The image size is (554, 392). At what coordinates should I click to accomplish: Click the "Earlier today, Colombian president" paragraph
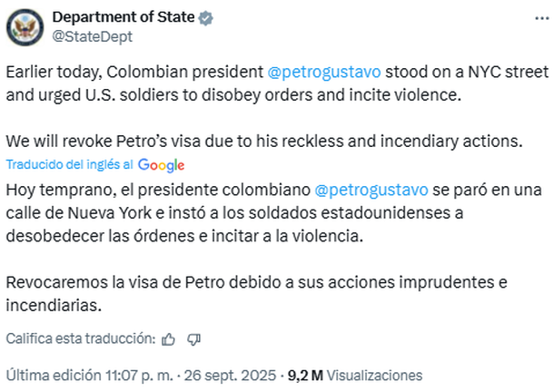pyautogui.click(x=136, y=71)
